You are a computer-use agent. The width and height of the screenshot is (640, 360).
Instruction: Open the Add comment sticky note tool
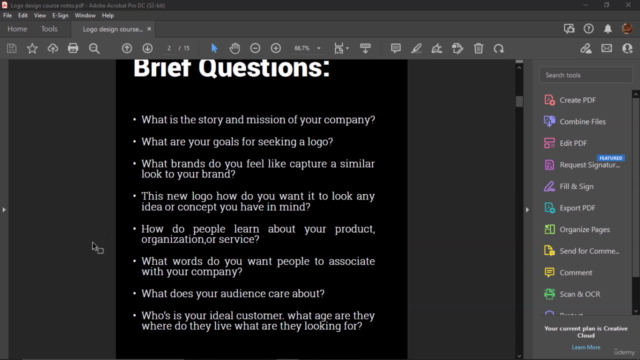pos(396,49)
